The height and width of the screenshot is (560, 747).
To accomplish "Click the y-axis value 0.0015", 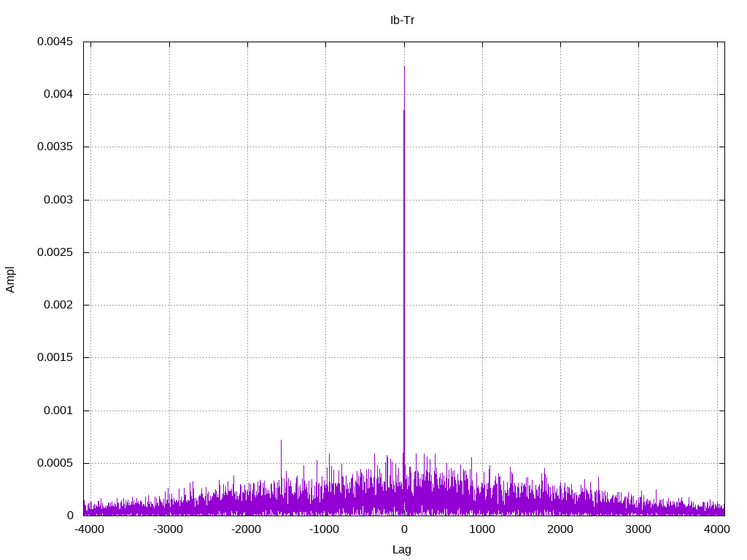I will (x=55, y=357).
